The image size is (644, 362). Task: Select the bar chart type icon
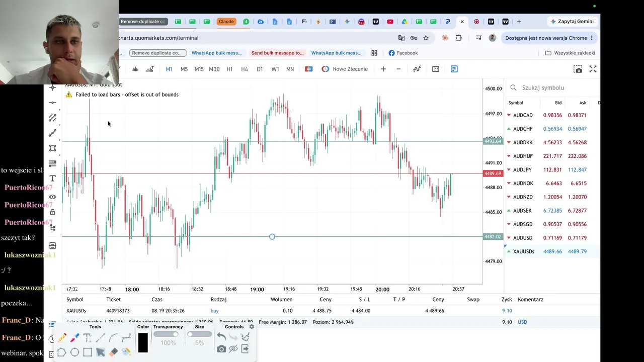coord(135,69)
